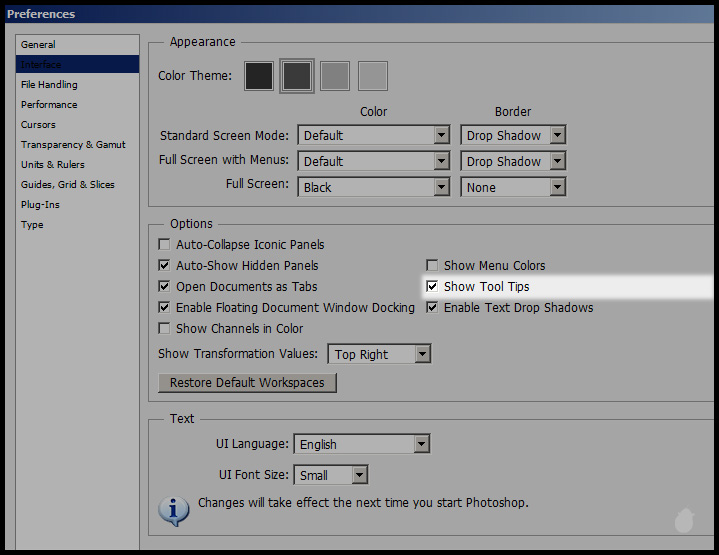Screen dimensions: 719x555
Task: Toggle Show Tool Tips checkbox
Action: [x=433, y=287]
